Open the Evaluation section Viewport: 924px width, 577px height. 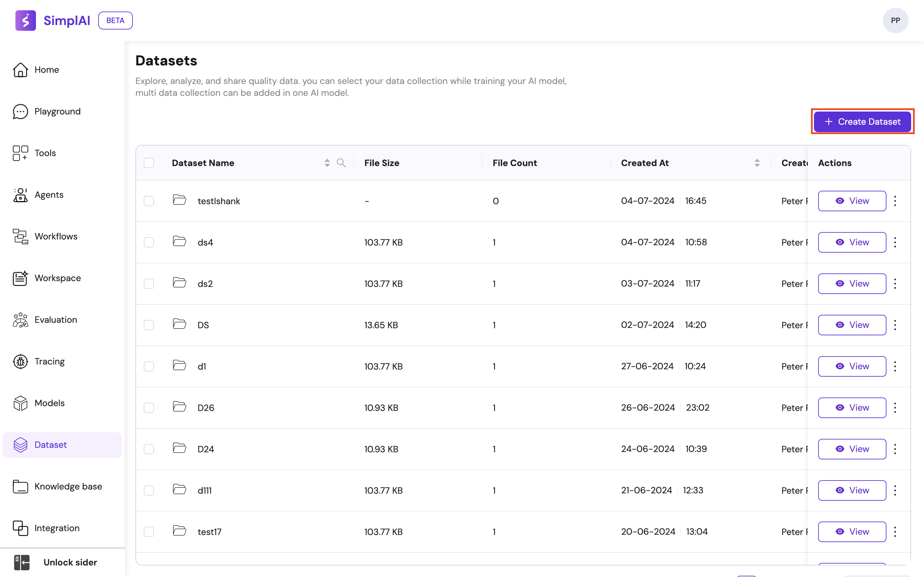coord(56,320)
